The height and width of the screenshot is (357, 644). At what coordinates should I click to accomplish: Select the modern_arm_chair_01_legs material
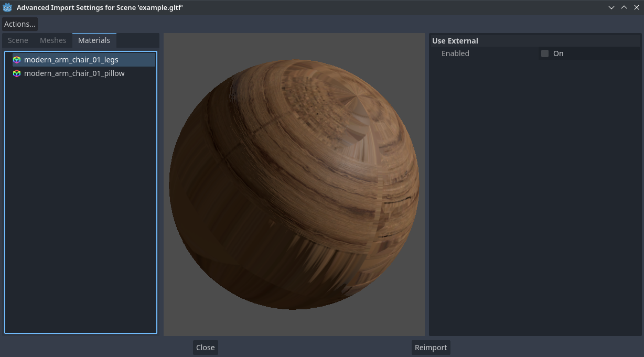(x=72, y=60)
